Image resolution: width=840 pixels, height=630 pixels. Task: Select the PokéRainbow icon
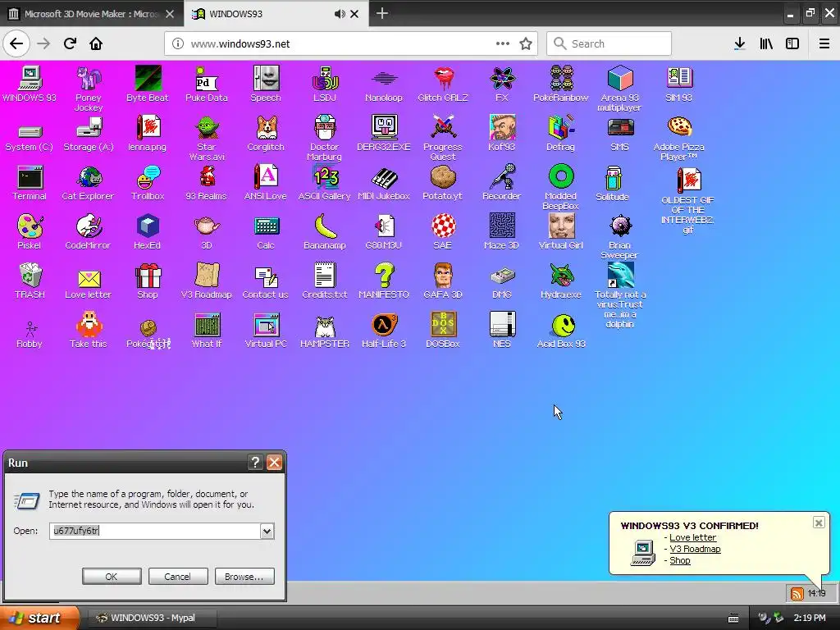coord(561,79)
